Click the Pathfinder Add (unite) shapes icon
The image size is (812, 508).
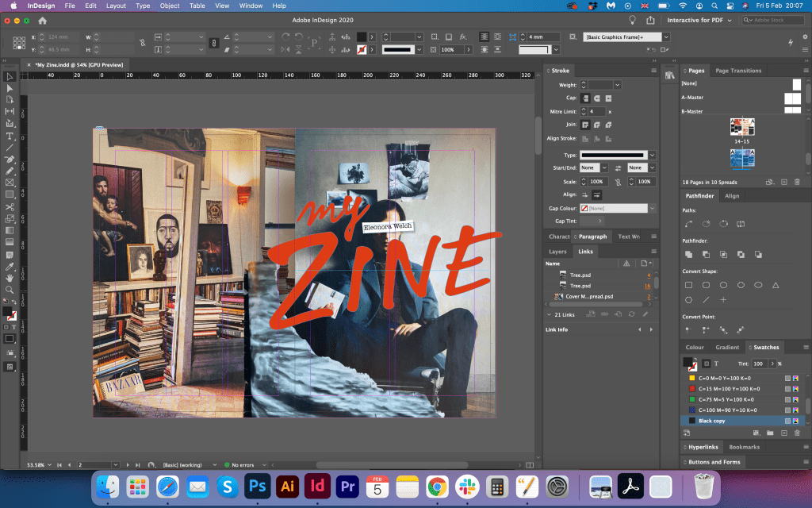(688, 254)
